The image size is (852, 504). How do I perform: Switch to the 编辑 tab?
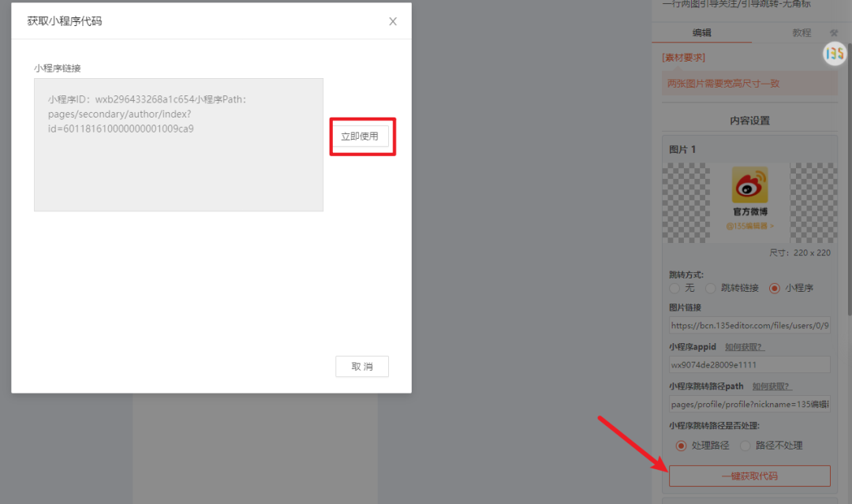[701, 32]
